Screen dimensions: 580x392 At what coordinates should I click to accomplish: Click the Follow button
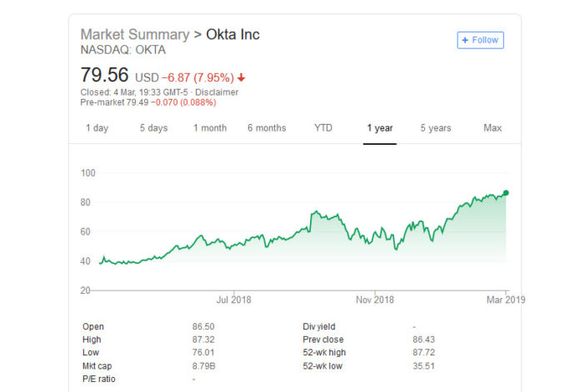click(480, 40)
